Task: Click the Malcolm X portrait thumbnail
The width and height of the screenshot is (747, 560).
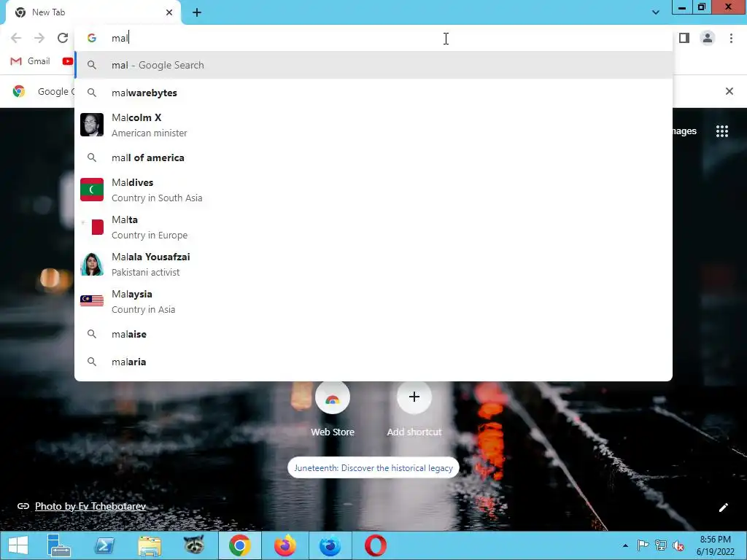Action: click(92, 125)
